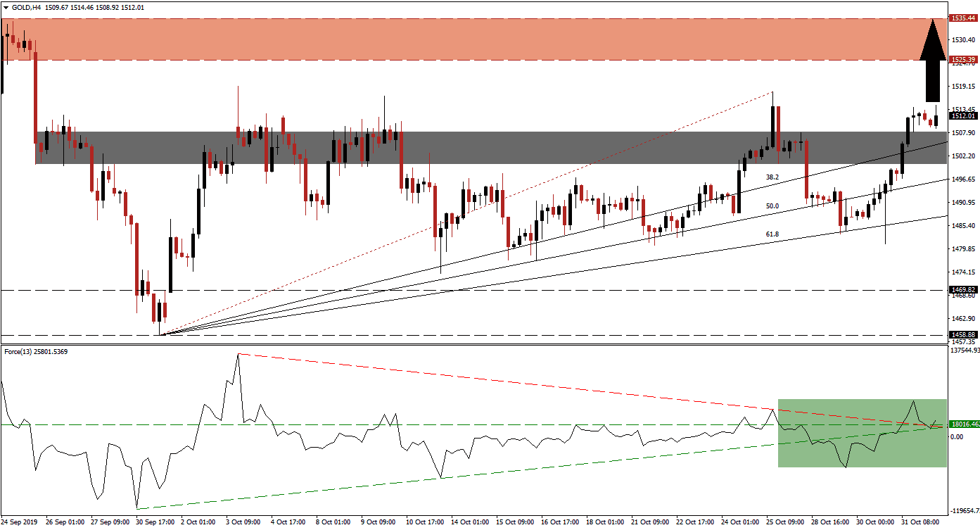Viewport: 980px width, 530px height.
Task: Expand the GOLD,H4 chart symbol dropdown arrow
Action: pos(6,6)
